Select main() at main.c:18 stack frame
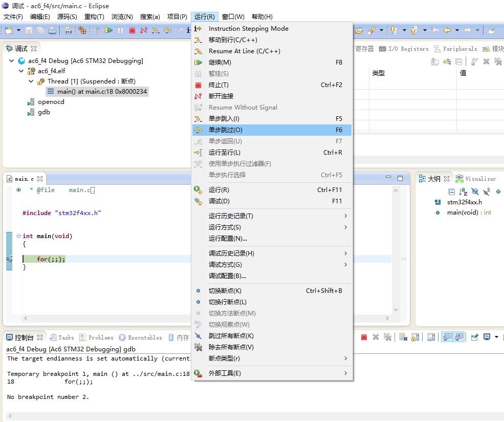Screen dimensions: 504x422 pyautogui.click(x=97, y=92)
